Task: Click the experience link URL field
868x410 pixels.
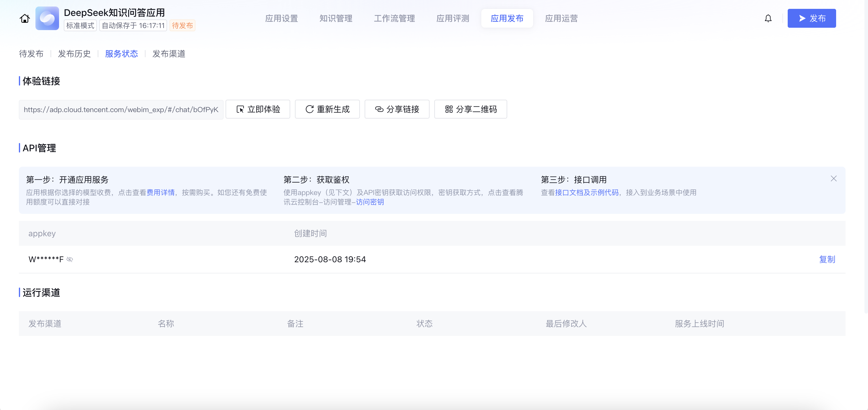Action: 121,109
